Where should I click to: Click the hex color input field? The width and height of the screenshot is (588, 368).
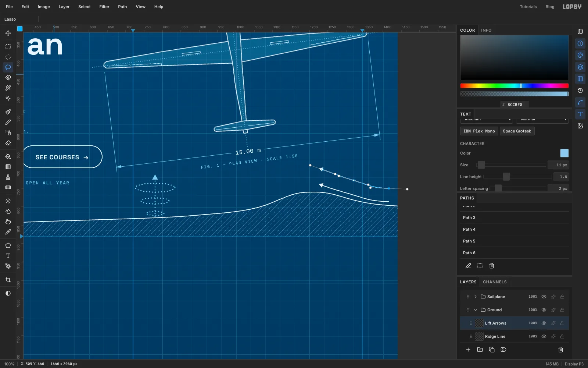pos(514,105)
